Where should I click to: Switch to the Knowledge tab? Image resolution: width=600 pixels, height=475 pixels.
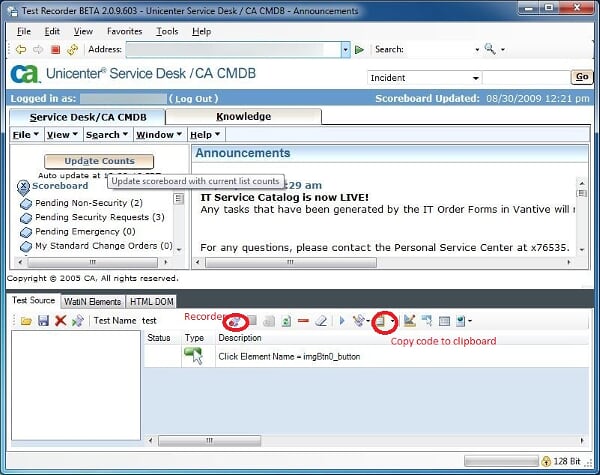coord(244,116)
